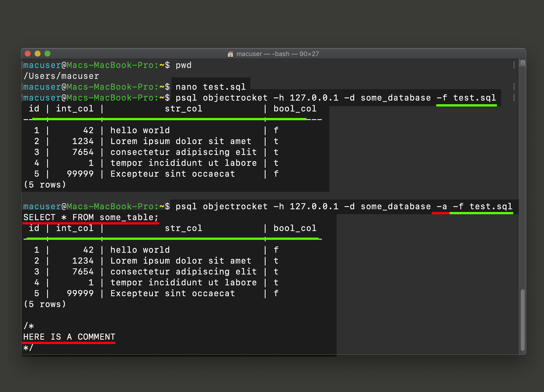Click the red close traffic-light button
The height and width of the screenshot is (392, 544).
(28, 54)
